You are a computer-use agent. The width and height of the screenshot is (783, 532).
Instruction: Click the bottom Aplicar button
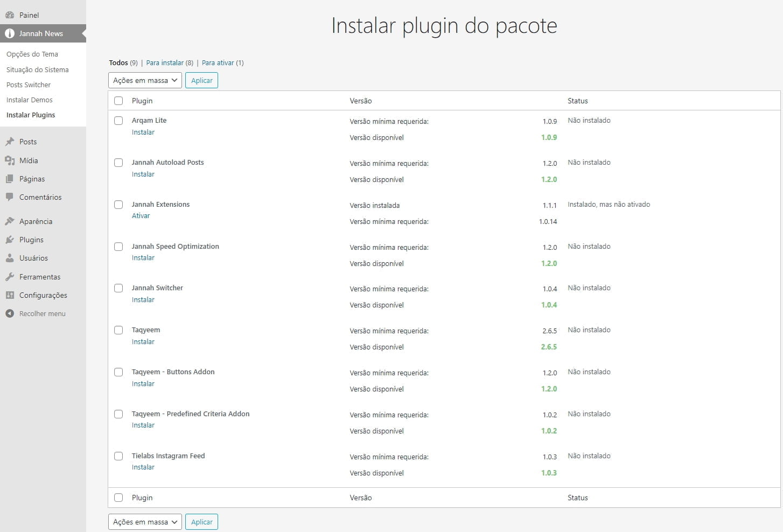[201, 522]
